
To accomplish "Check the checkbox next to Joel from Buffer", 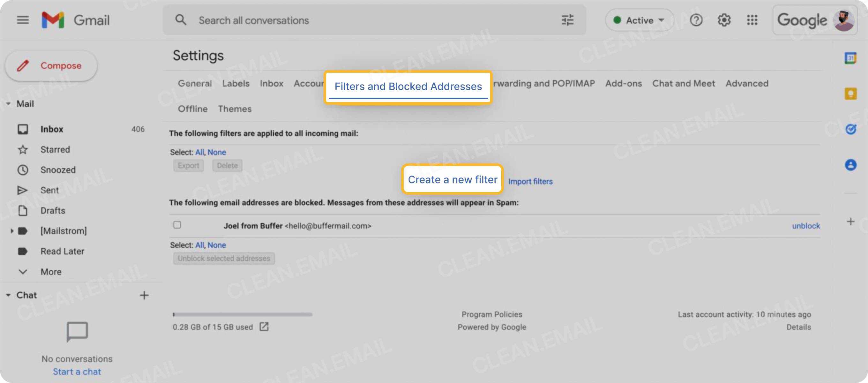I will (x=177, y=225).
